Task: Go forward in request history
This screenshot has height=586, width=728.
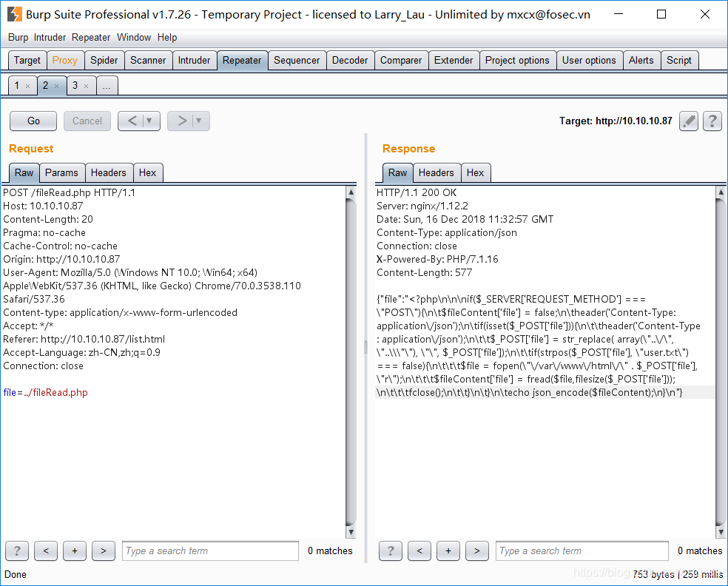Action: 181,121
